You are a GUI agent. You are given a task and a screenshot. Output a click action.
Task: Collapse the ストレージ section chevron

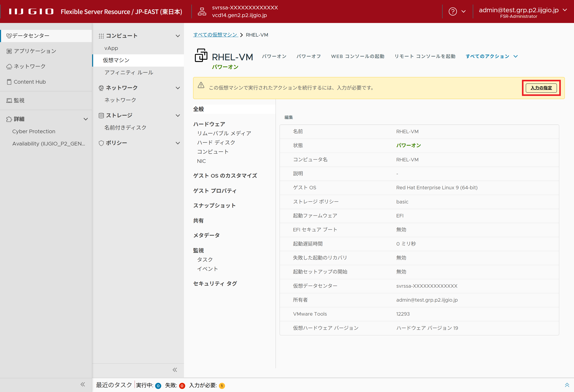click(178, 115)
